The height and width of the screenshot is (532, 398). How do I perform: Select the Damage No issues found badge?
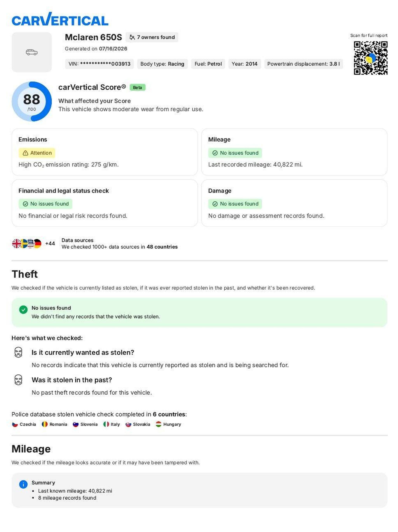[x=235, y=204]
